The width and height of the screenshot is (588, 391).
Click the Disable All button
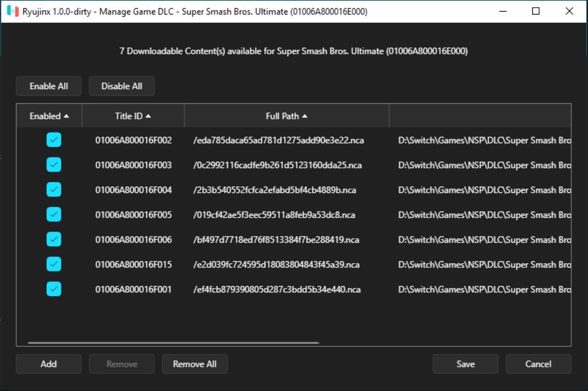[122, 86]
